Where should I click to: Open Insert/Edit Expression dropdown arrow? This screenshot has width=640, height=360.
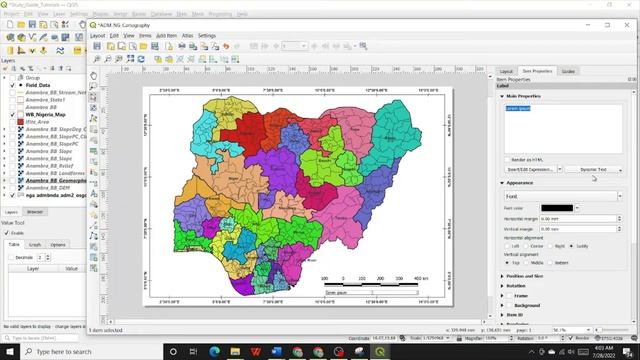560,169
